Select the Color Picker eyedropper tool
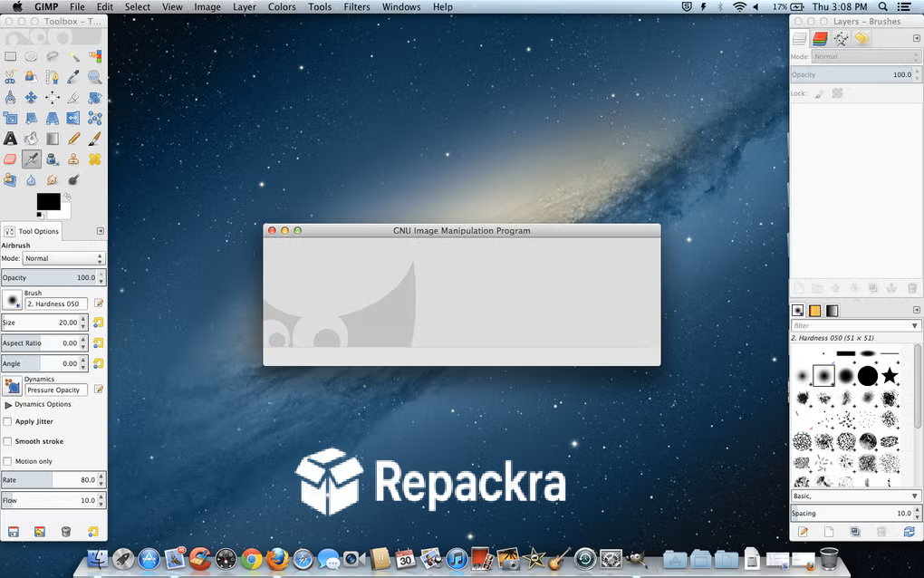This screenshot has width=924, height=578. pos(73,77)
